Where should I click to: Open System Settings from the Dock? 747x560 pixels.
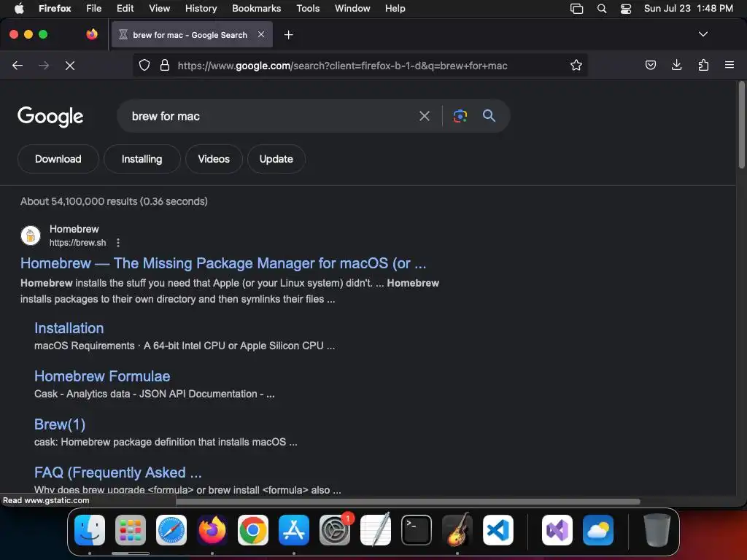tap(335, 530)
